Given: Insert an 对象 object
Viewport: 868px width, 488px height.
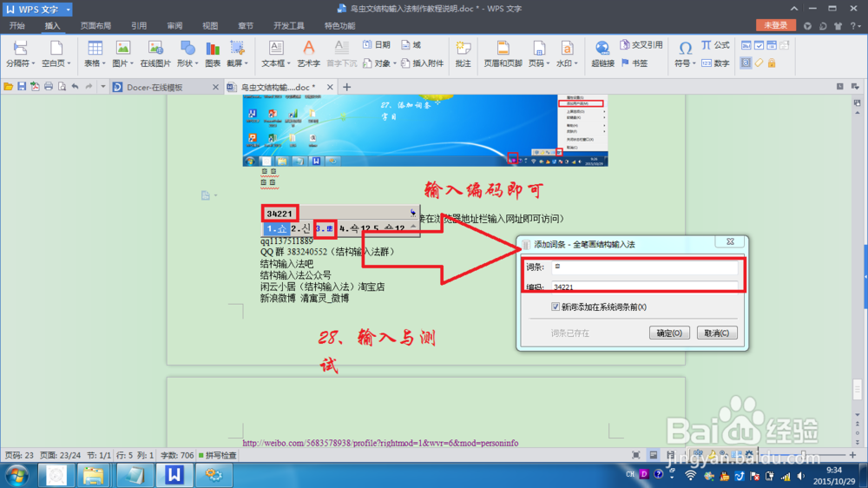Looking at the screenshot, I should click(x=380, y=63).
